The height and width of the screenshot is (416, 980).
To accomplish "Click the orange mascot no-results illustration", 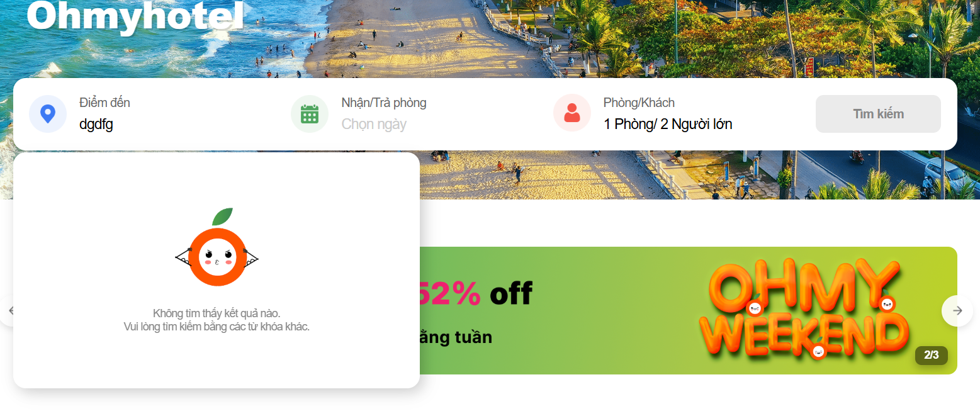I will (x=217, y=247).
